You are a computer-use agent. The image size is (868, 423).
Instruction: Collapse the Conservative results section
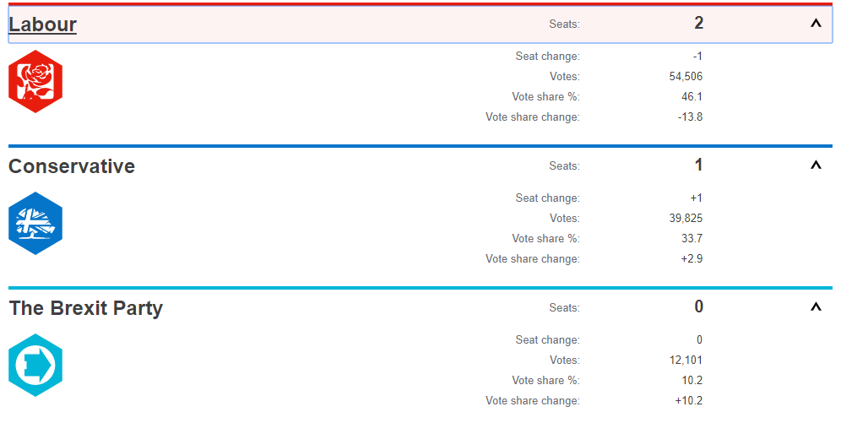coord(816,165)
